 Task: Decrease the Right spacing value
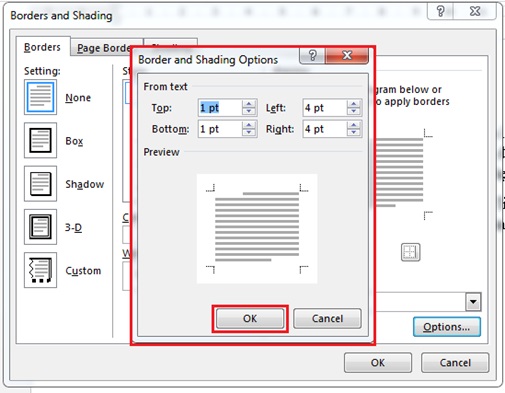coord(354,133)
